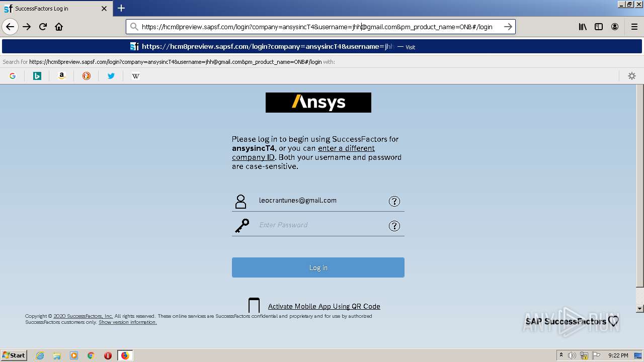Click the page scrollbar down arrow
This screenshot has height=362, width=644.
click(640, 308)
